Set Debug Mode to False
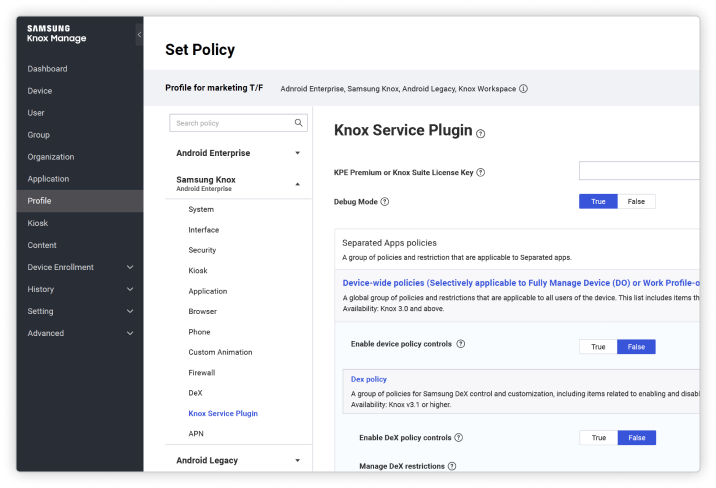This screenshot has height=488, width=716. click(636, 201)
